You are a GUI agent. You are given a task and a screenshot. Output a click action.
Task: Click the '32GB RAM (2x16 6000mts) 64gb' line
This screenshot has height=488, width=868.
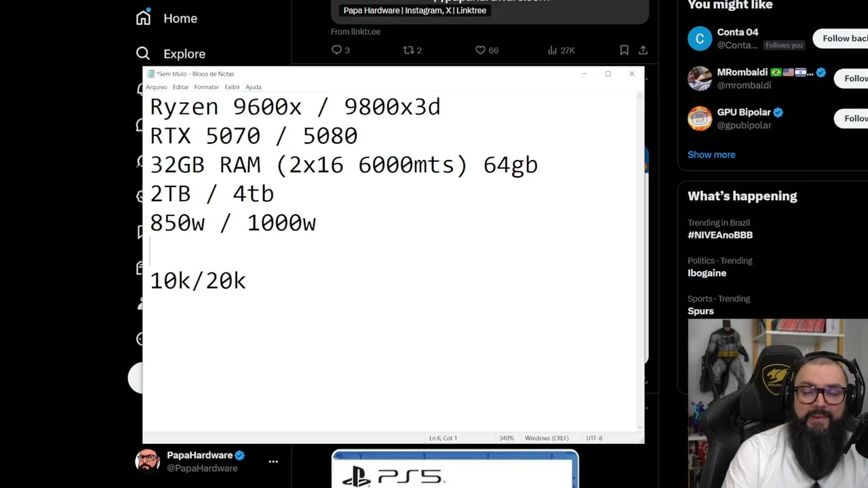coord(344,165)
